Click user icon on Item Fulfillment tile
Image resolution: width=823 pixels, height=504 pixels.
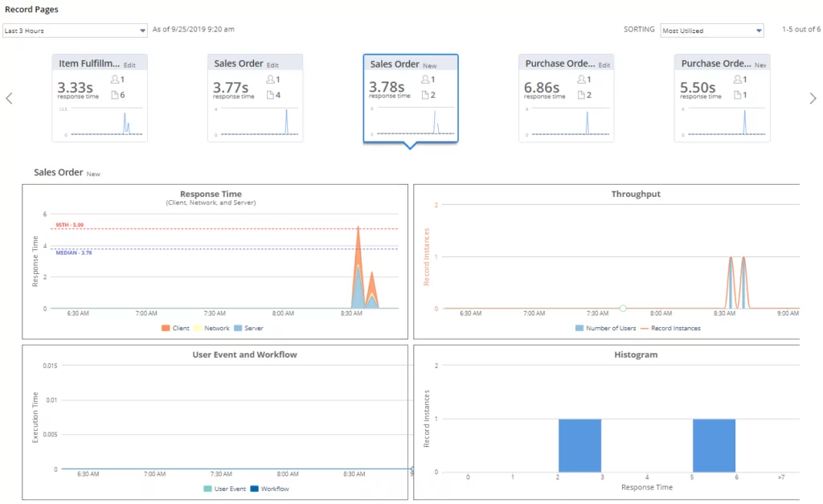[114, 80]
